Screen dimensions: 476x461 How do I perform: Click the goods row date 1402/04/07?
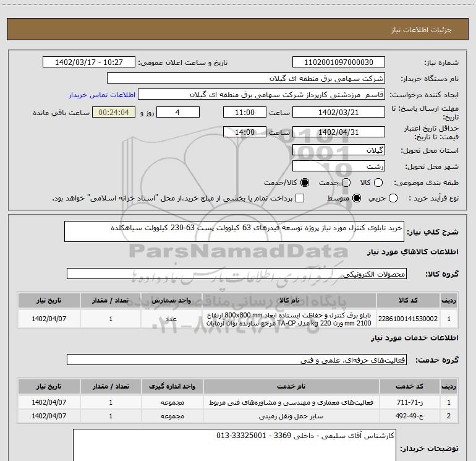click(x=49, y=319)
